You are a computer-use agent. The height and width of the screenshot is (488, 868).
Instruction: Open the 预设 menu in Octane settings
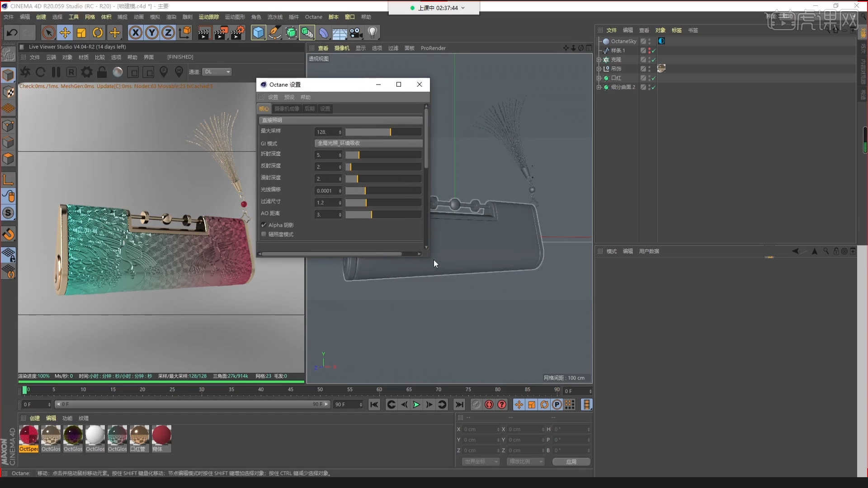tap(289, 97)
